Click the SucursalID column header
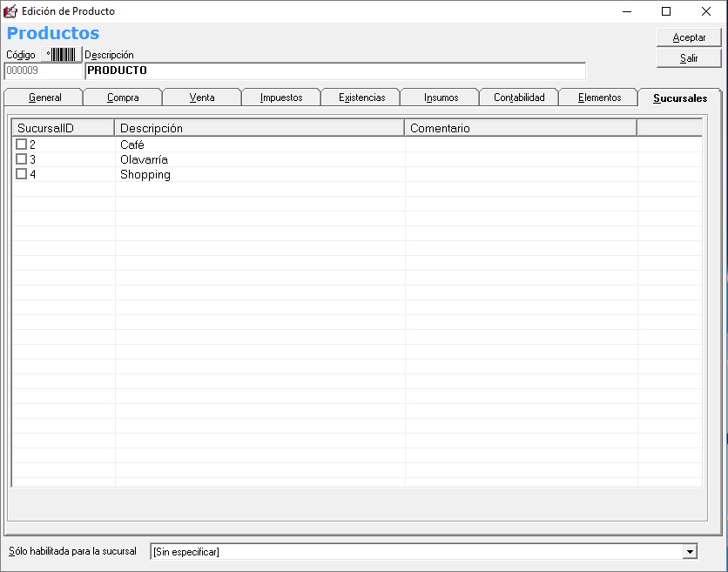The height and width of the screenshot is (572, 728). coord(63,128)
